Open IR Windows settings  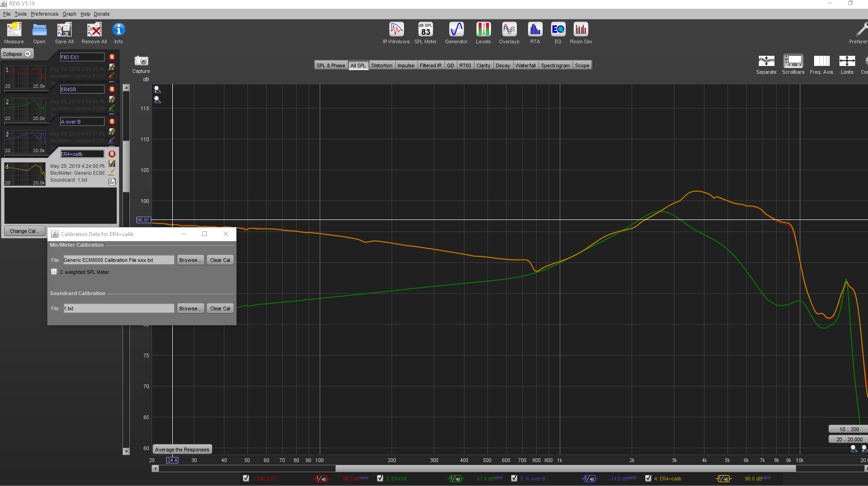click(x=396, y=33)
